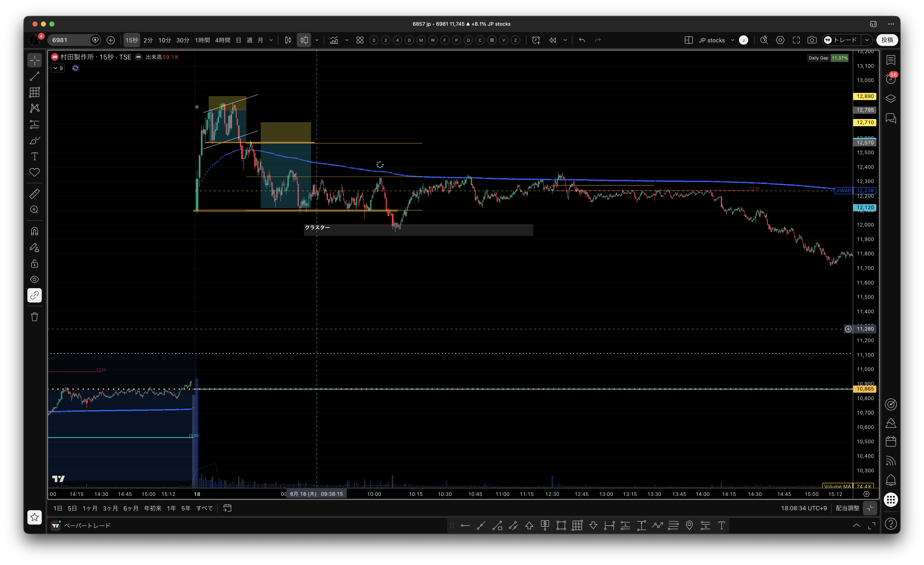Viewport: 924px width, 565px height.
Task: Add symbol with plus circle button
Action: 111,40
